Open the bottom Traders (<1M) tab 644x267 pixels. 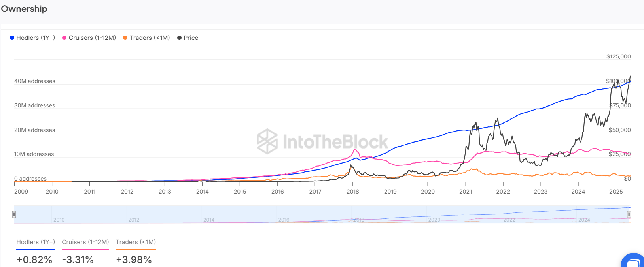(136, 242)
